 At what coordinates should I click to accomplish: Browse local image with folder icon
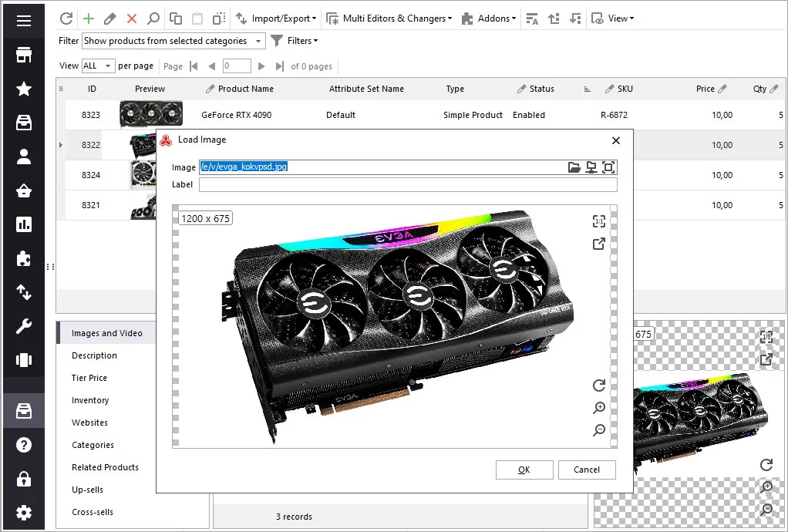tap(574, 167)
